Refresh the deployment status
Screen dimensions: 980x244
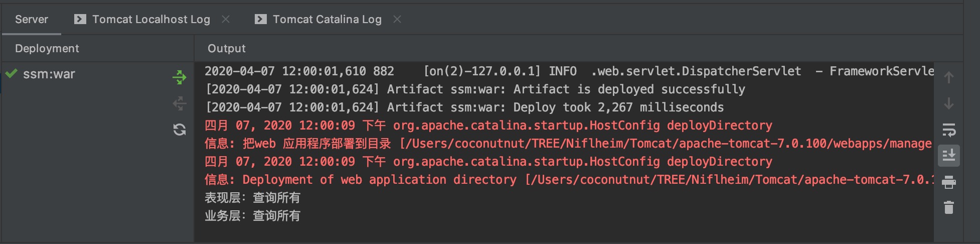[179, 130]
